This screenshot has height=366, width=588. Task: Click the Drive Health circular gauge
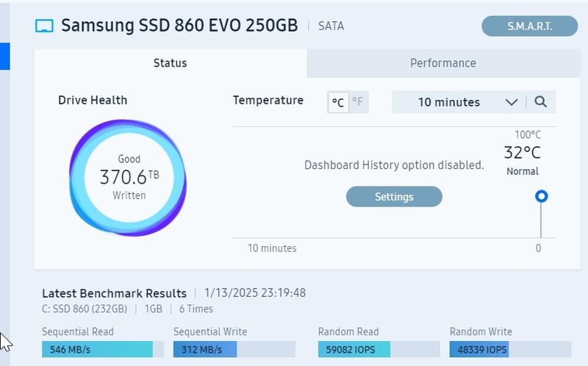pyautogui.click(x=128, y=178)
